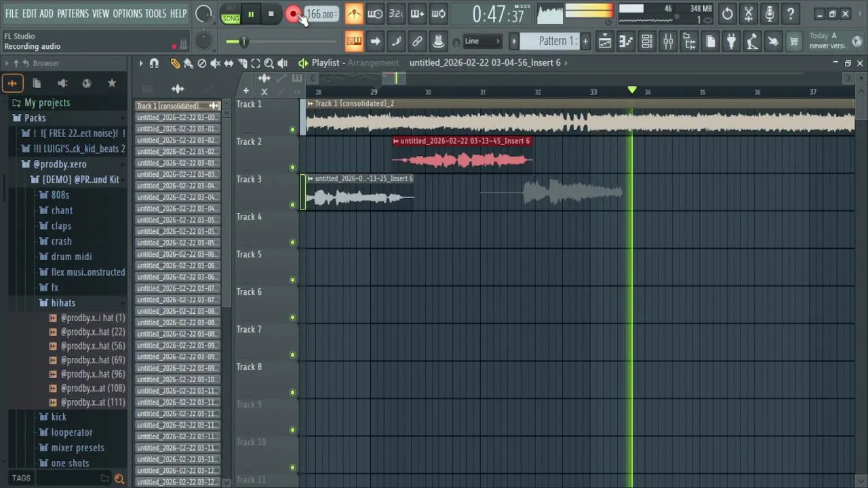868x488 pixels.
Task: Click the red record button
Action: pos(293,14)
